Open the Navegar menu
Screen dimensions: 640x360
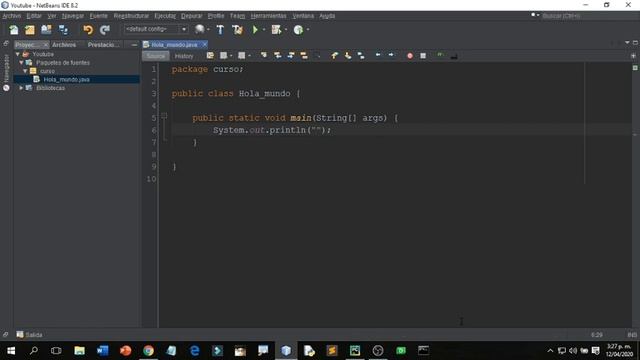[x=73, y=16]
